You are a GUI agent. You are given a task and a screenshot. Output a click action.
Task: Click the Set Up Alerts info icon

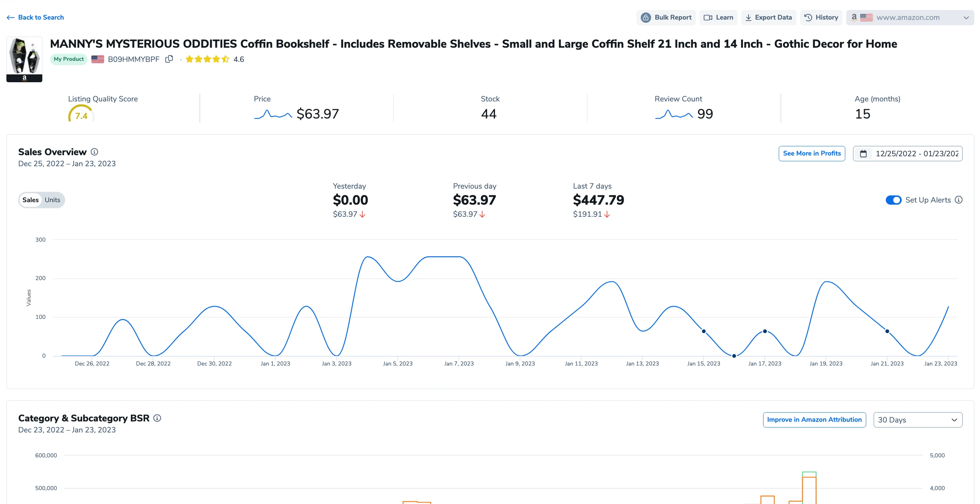point(959,200)
